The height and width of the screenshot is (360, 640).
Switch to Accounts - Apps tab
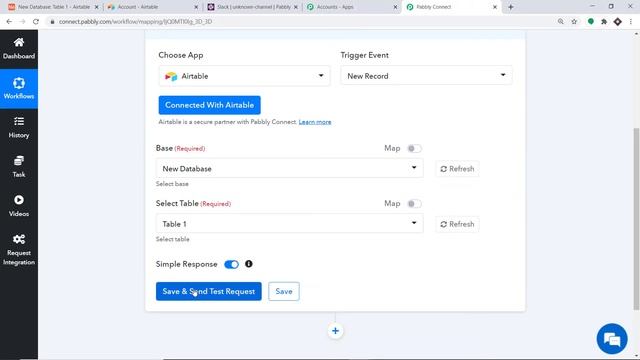pyautogui.click(x=352, y=7)
